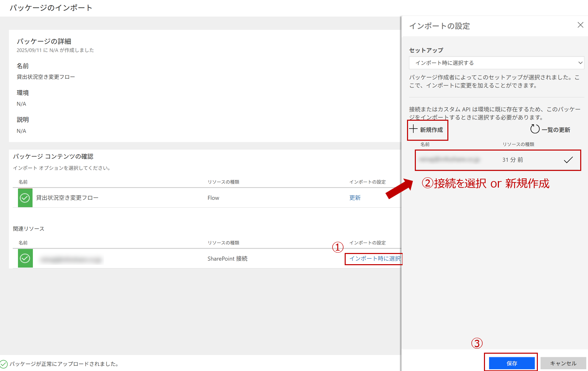
Task: Toggle the checkmark on the 31 分前 connection
Action: pyautogui.click(x=568, y=160)
